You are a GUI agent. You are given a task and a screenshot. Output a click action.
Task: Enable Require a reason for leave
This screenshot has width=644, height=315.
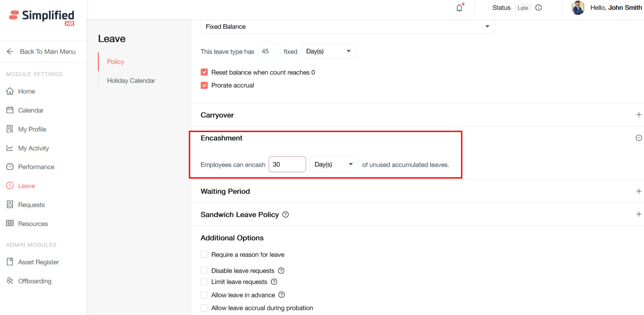[x=204, y=255]
